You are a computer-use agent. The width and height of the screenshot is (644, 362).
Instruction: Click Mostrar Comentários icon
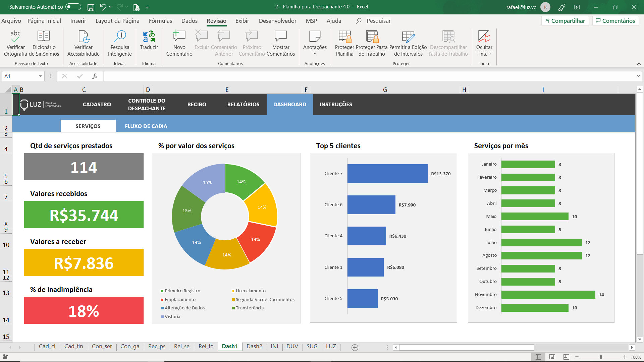point(281,36)
